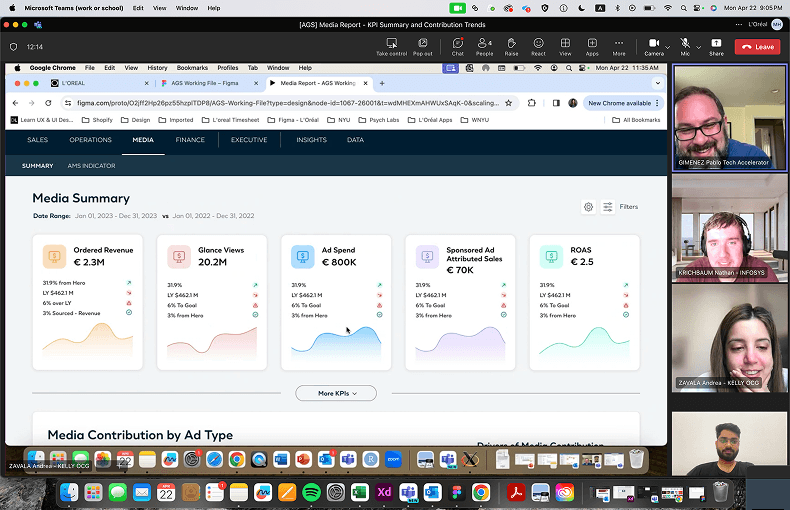The image size is (790, 510).
Task: Open the Teams Chat panel
Action: coord(457,47)
